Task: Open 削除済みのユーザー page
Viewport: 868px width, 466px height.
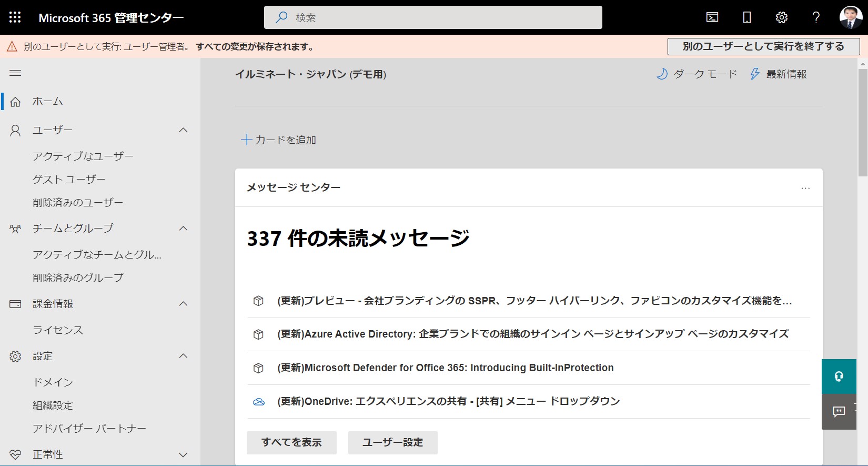Action: pos(78,203)
